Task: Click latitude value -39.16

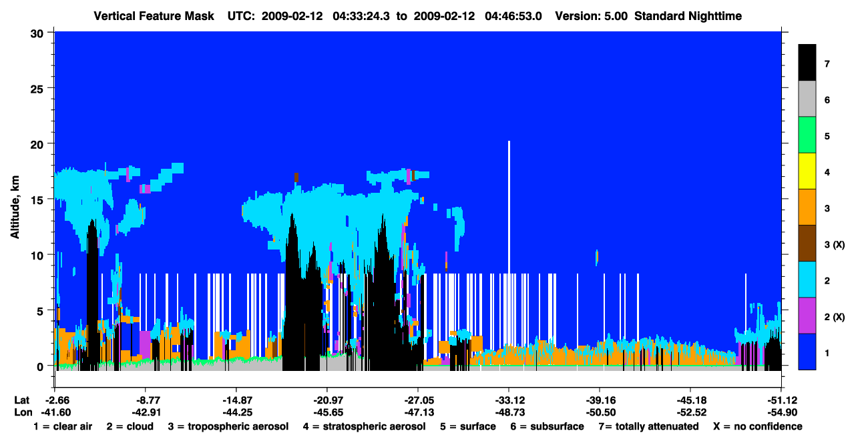Action: coord(600,400)
